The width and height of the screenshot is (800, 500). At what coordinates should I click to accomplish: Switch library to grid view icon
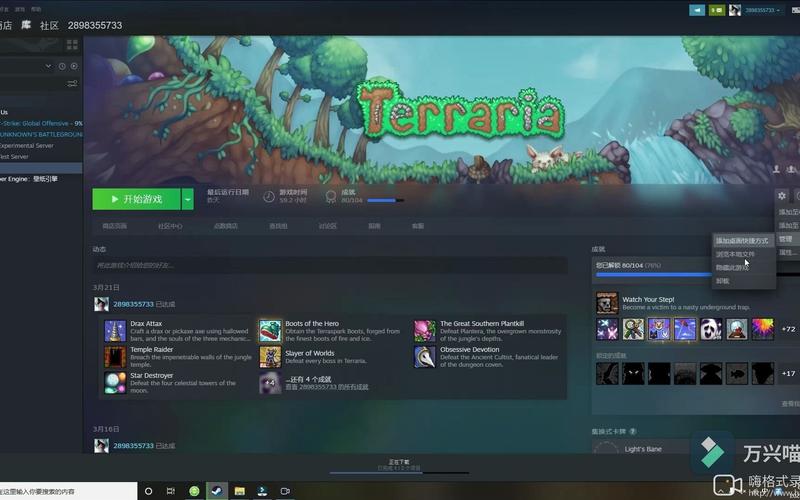click(x=73, y=45)
